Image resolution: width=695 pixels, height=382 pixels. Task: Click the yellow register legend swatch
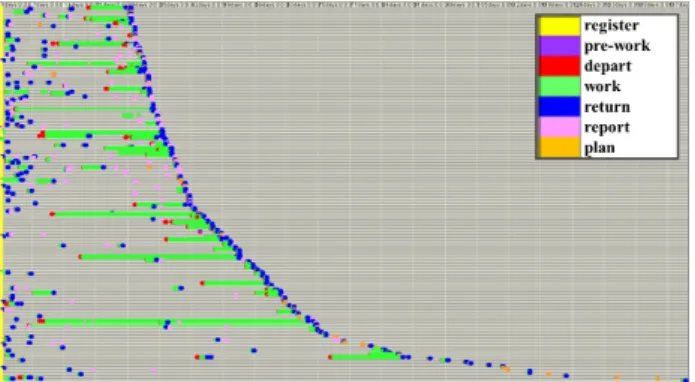tap(559, 26)
